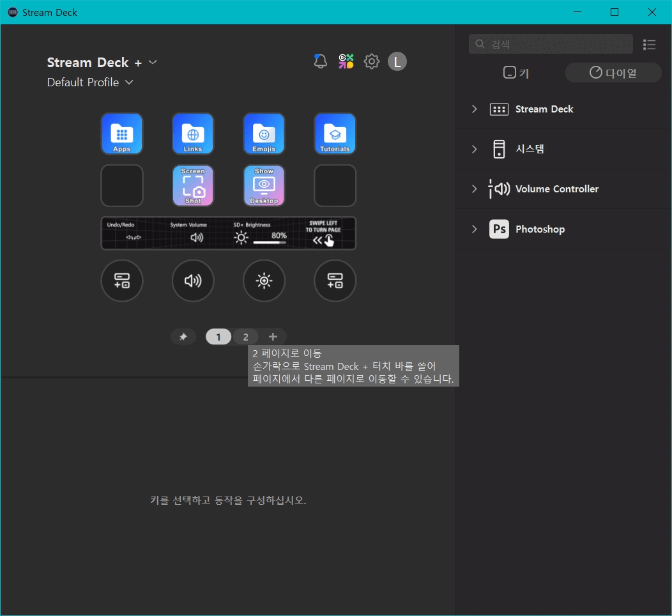
Task: Expand the Photoshop category chevron
Action: (474, 229)
